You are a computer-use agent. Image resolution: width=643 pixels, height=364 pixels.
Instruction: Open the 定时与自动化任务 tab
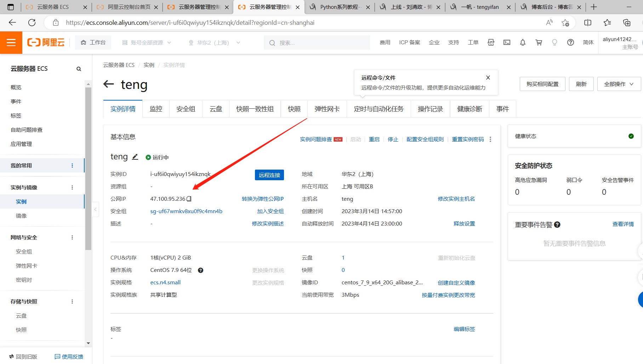379,109
